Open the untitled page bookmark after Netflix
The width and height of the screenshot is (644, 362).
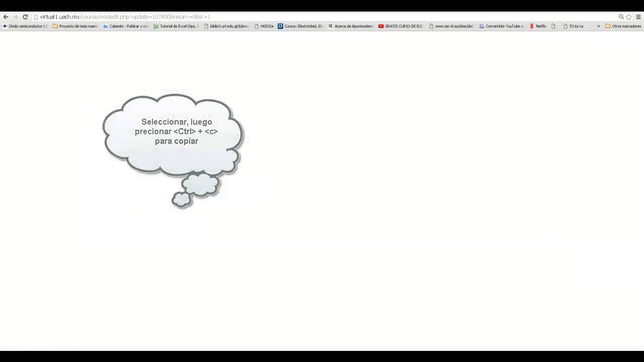553,26
